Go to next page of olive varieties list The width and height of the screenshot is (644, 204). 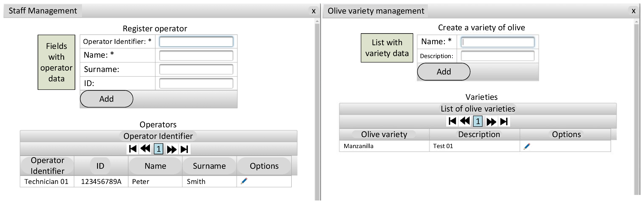coord(491,121)
